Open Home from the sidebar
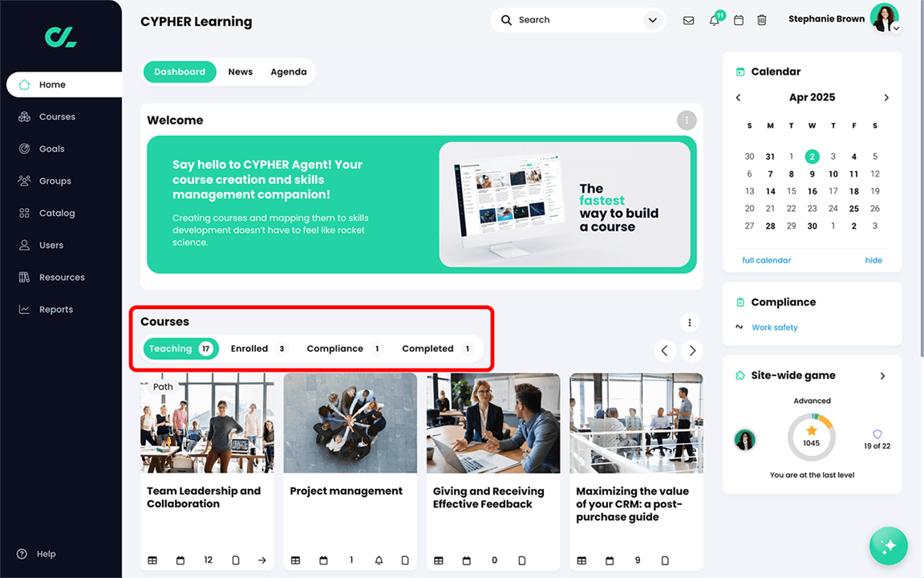This screenshot has width=924, height=578. [x=64, y=84]
